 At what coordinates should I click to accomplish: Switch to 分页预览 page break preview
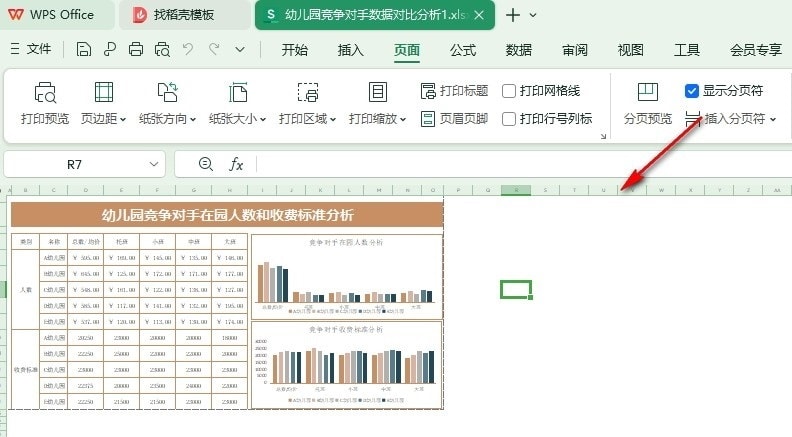[648, 104]
